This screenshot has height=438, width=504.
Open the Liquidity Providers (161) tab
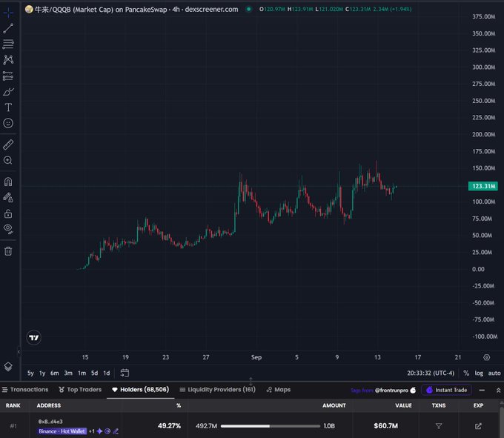217,390
